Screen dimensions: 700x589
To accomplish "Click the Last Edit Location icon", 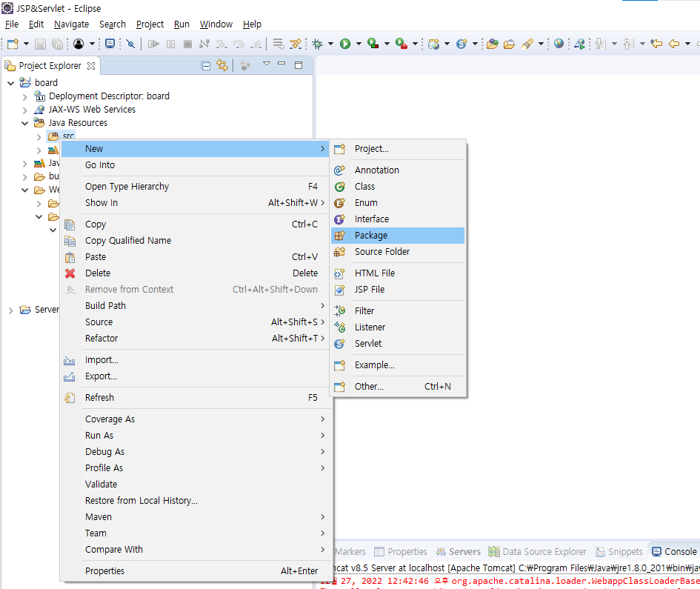I will coord(656,44).
